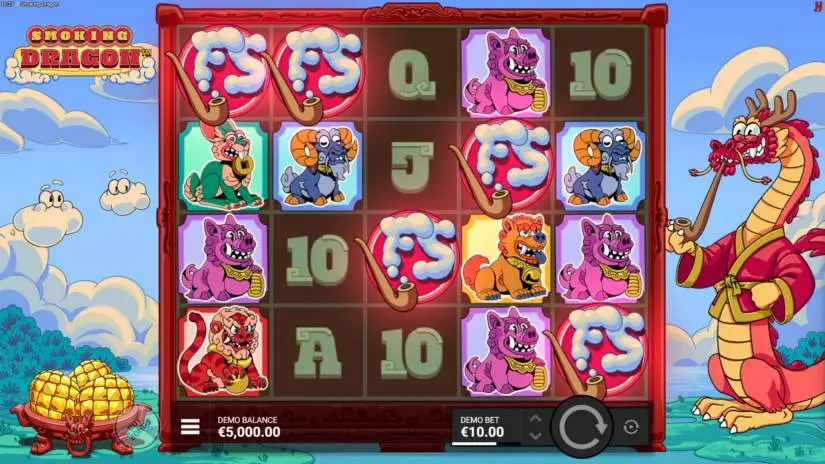
Task: Select the J card symbol
Action: click(412, 166)
